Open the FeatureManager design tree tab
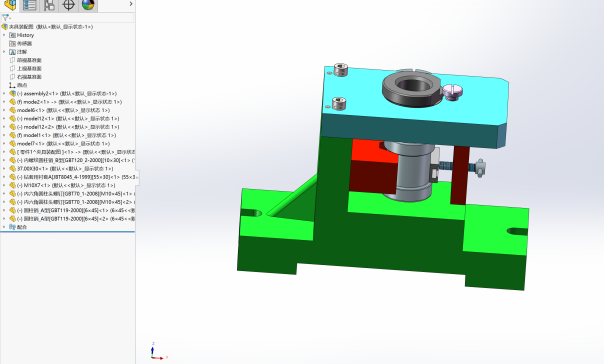The width and height of the screenshot is (604, 364). pyautogui.click(x=10, y=5)
